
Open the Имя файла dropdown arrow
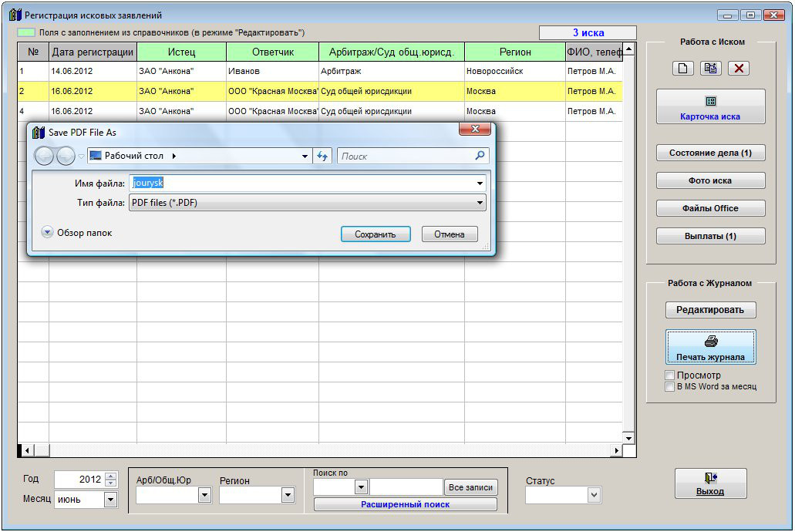480,183
